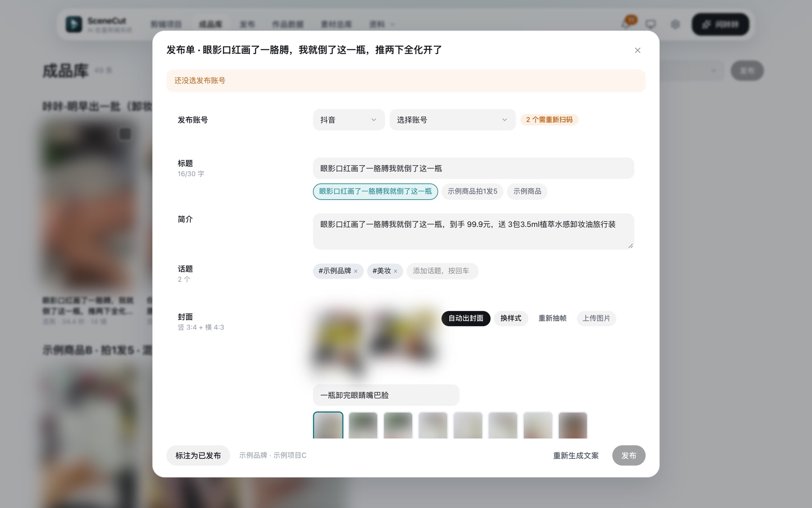Open the 抖音 platform dropdown
Screen dimensions: 812x508
(349, 120)
